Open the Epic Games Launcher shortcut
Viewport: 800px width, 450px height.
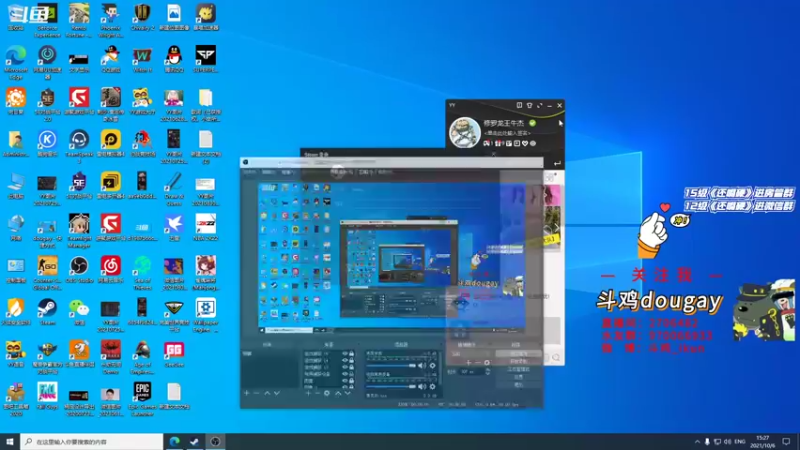coord(142,399)
